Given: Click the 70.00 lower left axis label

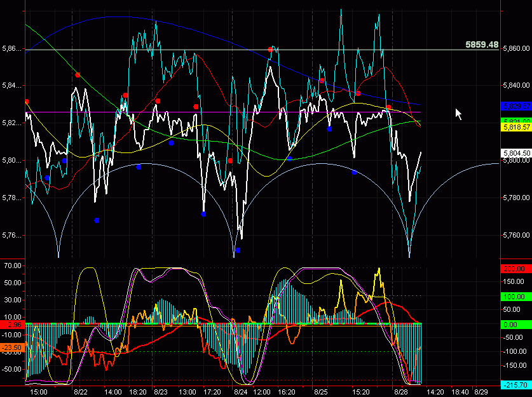Looking at the screenshot, I should (x=13, y=266).
